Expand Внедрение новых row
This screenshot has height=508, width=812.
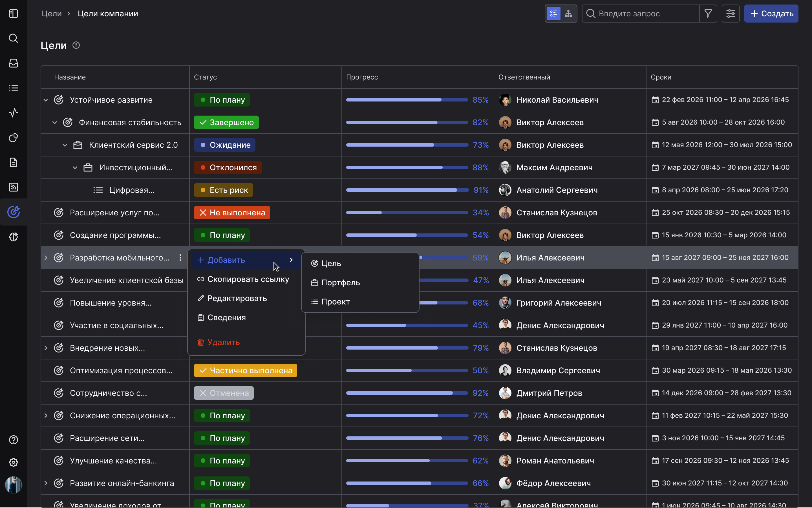46,348
